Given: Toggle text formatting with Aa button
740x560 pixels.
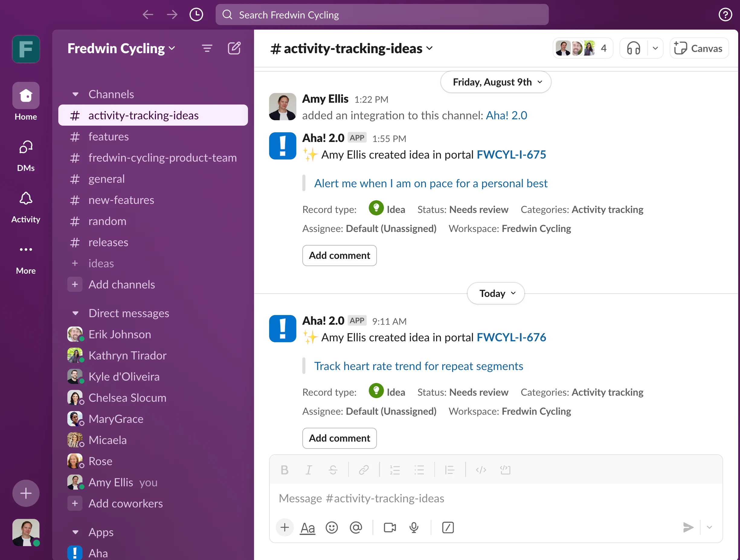Looking at the screenshot, I should (307, 528).
